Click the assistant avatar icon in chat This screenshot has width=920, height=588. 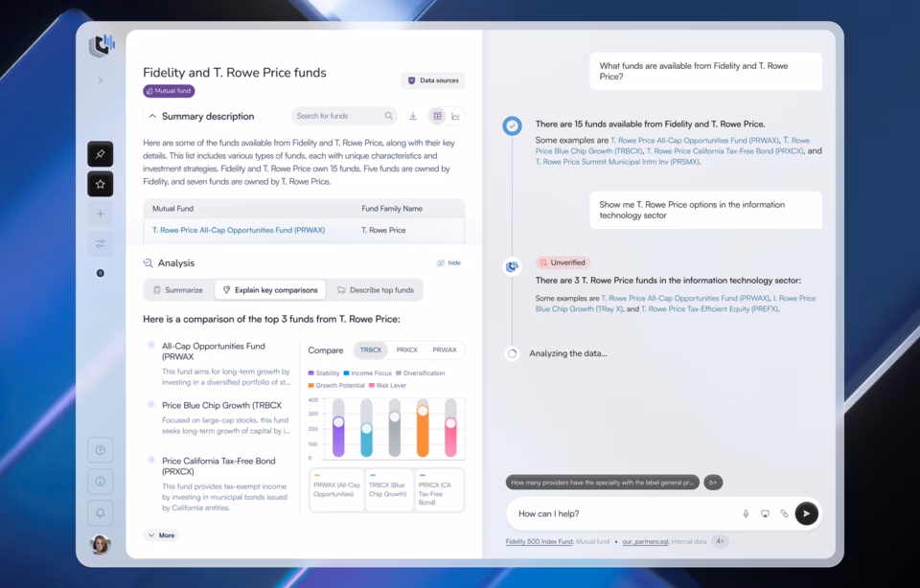click(512, 267)
